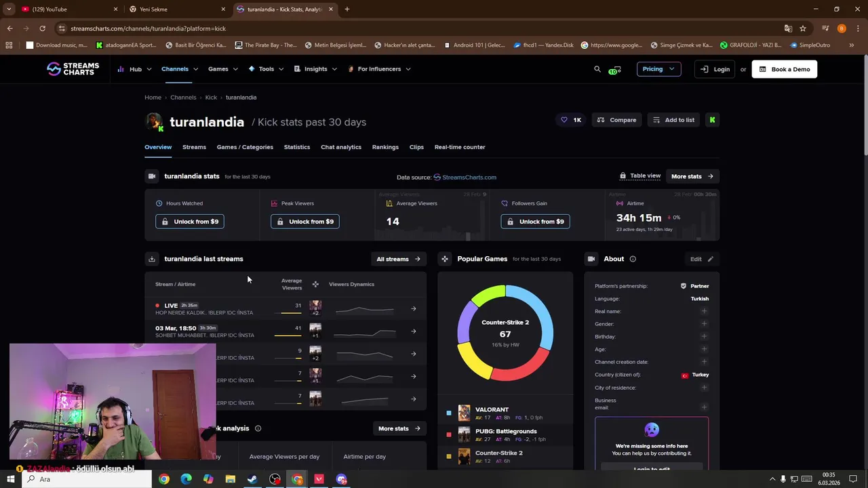This screenshot has width=868, height=488.
Task: Click the download icon beside last streams
Action: (152, 259)
